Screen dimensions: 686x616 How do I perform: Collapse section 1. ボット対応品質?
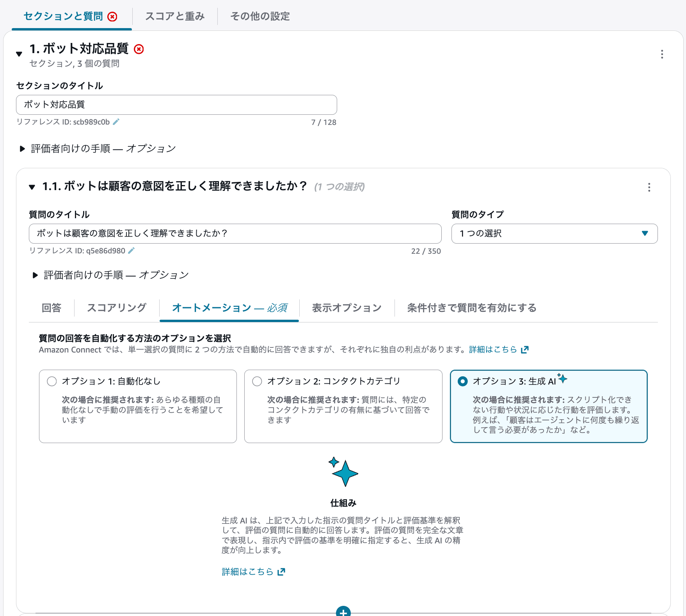19,54
